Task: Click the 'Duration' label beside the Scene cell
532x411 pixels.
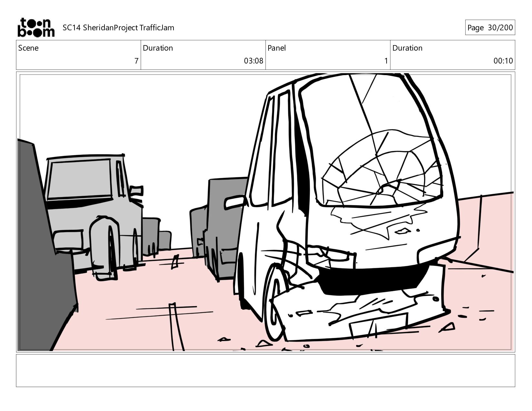Action: [158, 48]
